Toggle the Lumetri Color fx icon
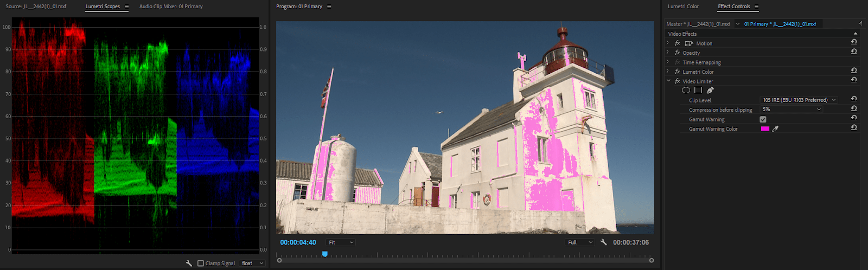The image size is (868, 270). point(678,72)
